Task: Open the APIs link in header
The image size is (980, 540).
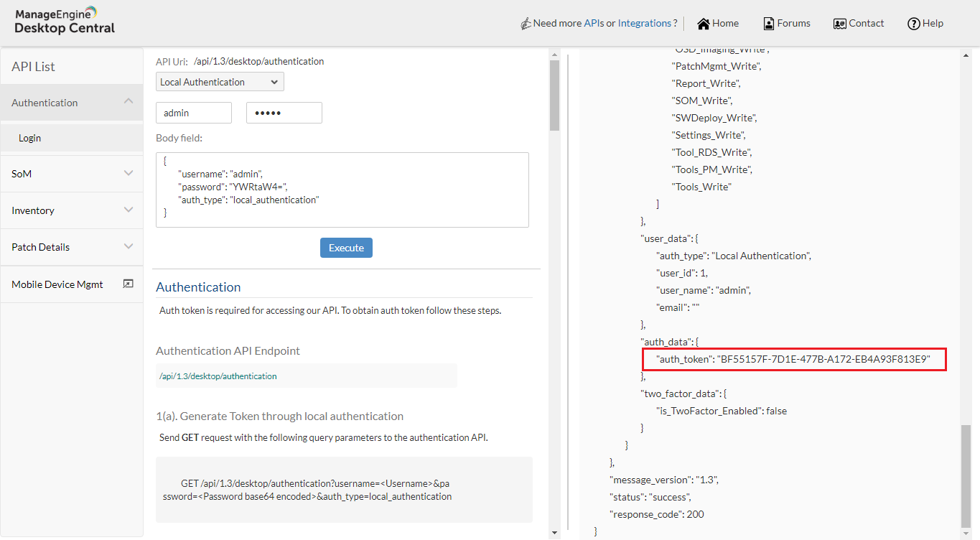Action: [594, 24]
